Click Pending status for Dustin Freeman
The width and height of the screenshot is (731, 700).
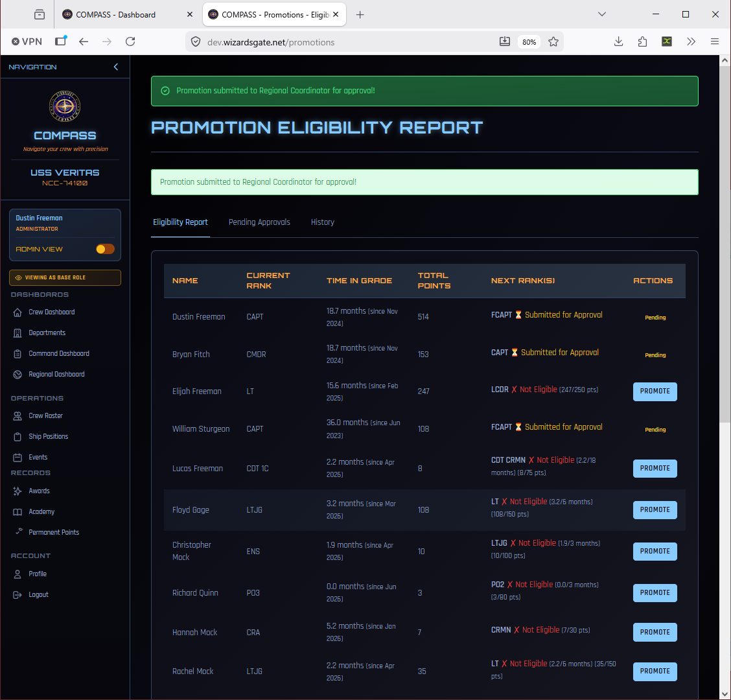tap(655, 318)
